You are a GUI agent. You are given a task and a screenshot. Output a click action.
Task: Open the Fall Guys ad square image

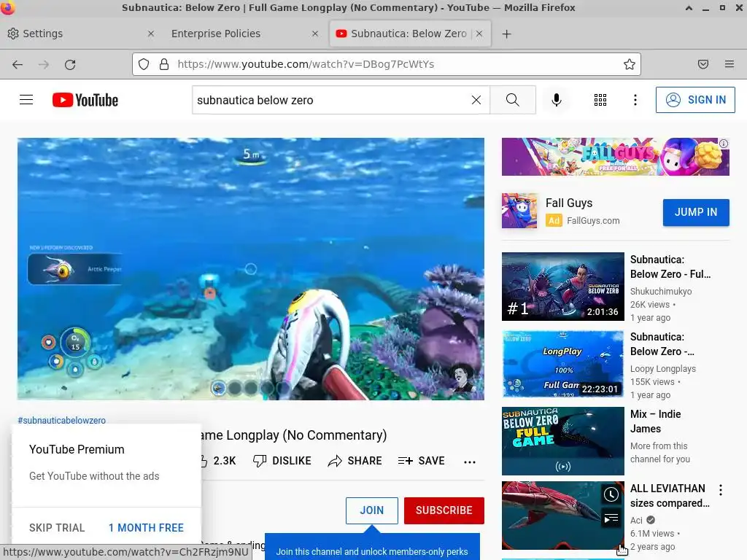click(x=519, y=211)
